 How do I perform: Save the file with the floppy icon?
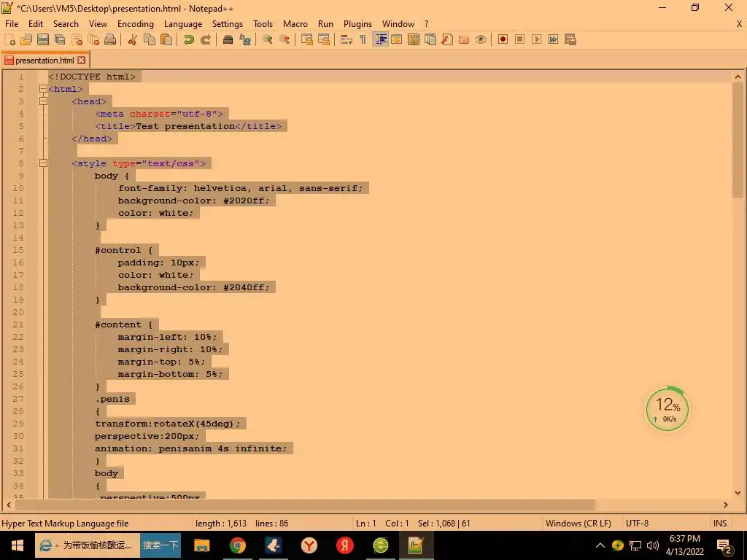coord(43,39)
